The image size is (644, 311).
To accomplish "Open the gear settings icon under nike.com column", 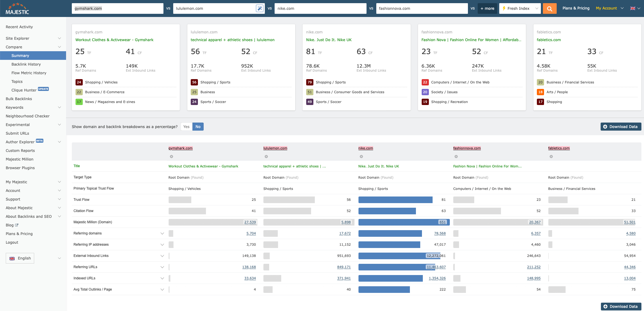I will [x=361, y=157].
